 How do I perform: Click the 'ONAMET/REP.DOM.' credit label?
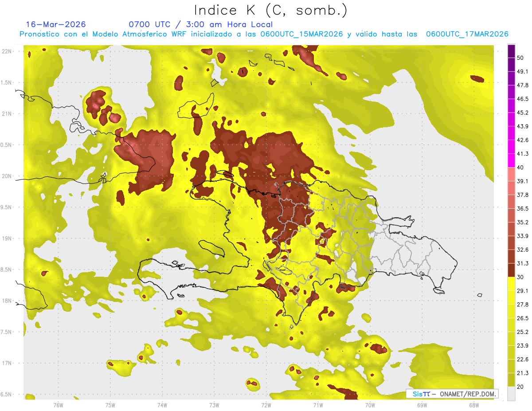click(x=467, y=394)
